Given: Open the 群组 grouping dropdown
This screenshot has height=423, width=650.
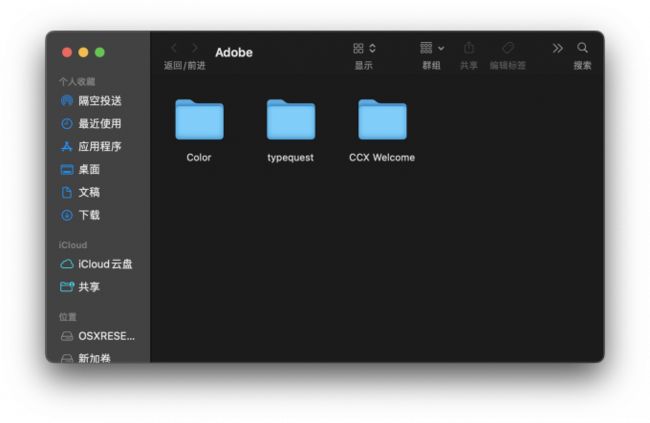Looking at the screenshot, I should point(432,48).
